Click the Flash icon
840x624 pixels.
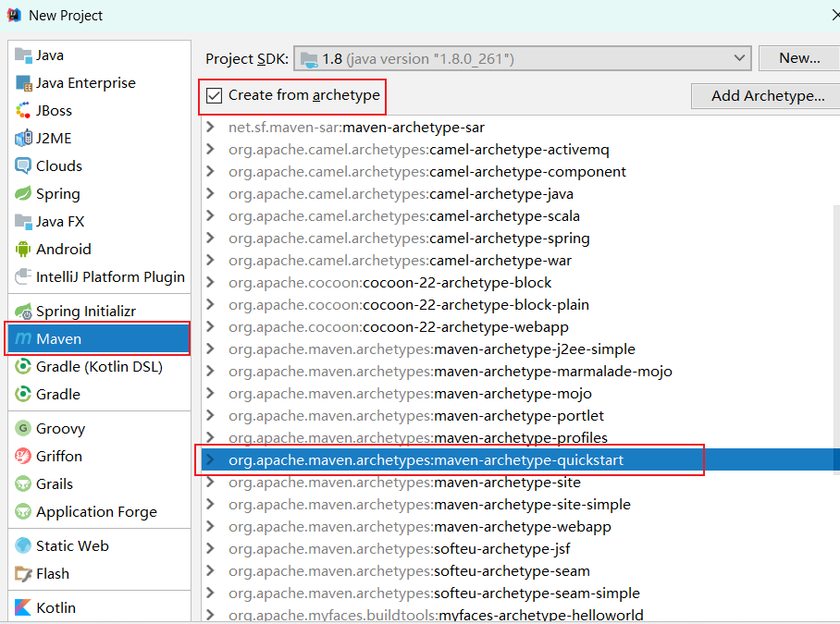coord(23,574)
